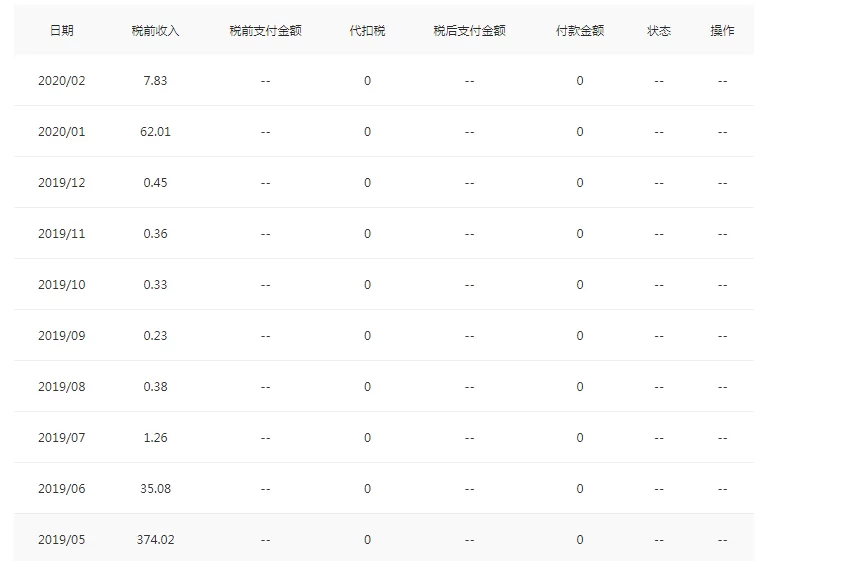841x561 pixels.
Task: Select the 62.01 income amount
Action: coord(155,132)
